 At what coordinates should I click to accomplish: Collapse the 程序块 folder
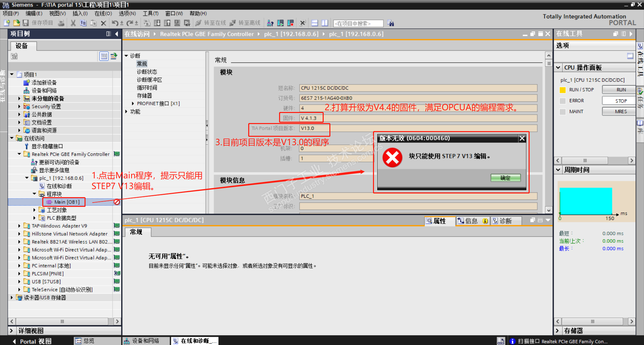34,194
